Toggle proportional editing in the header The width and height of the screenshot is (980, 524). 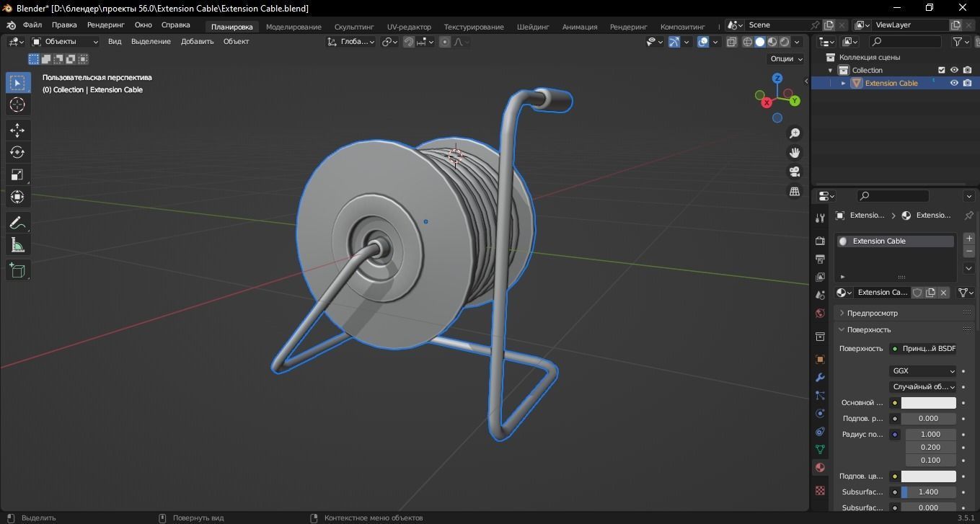(444, 41)
